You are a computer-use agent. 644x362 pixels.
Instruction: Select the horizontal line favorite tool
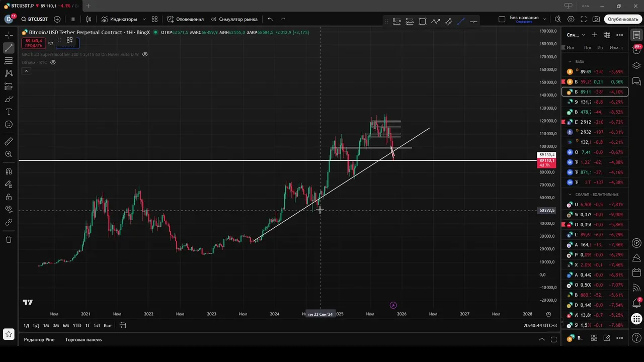click(x=473, y=21)
